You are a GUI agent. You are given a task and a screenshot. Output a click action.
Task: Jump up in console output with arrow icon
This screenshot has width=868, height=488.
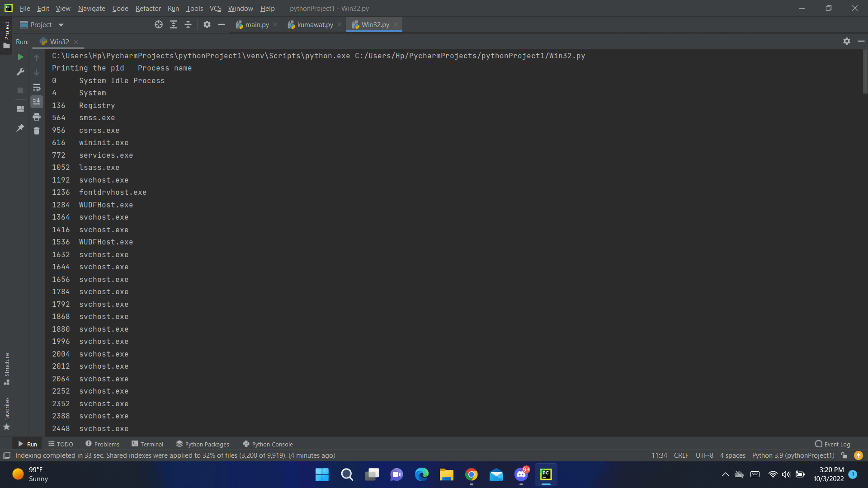tap(37, 57)
